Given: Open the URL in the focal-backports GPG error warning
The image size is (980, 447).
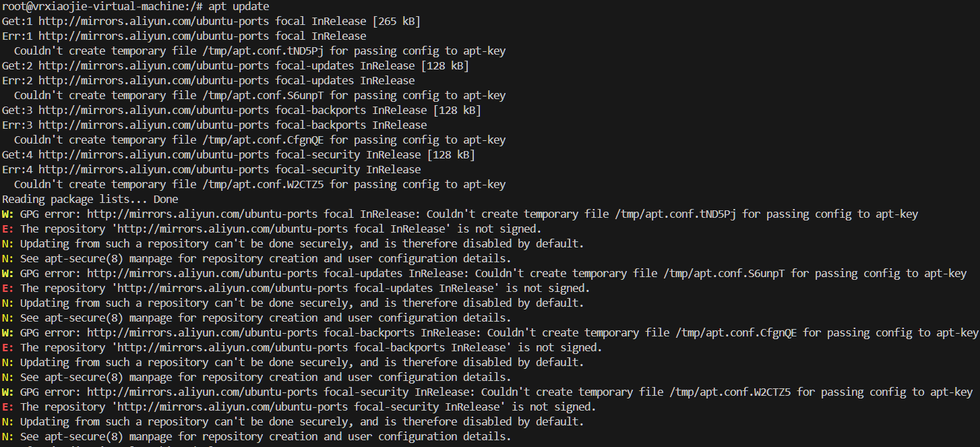Looking at the screenshot, I should point(203,333).
